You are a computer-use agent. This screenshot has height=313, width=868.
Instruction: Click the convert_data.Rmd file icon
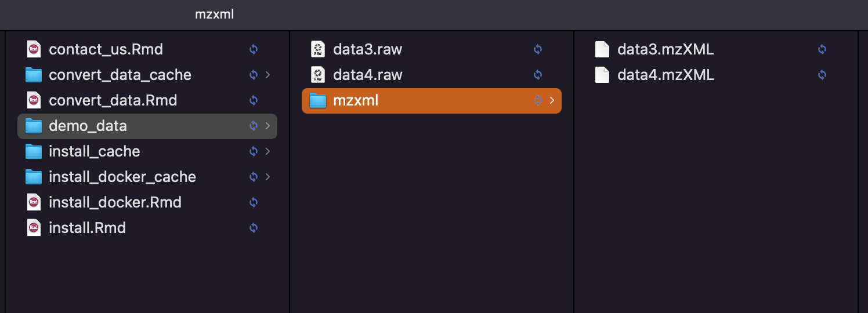coord(34,100)
